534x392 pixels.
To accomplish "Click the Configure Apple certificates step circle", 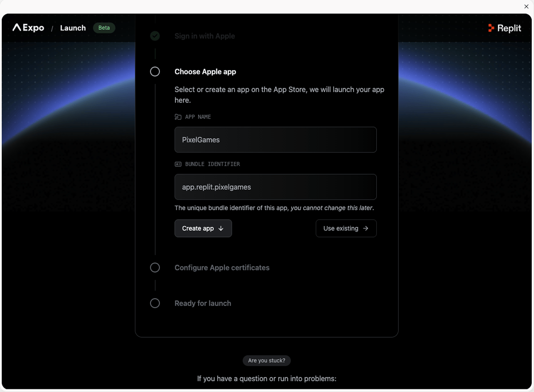I will pyautogui.click(x=155, y=268).
